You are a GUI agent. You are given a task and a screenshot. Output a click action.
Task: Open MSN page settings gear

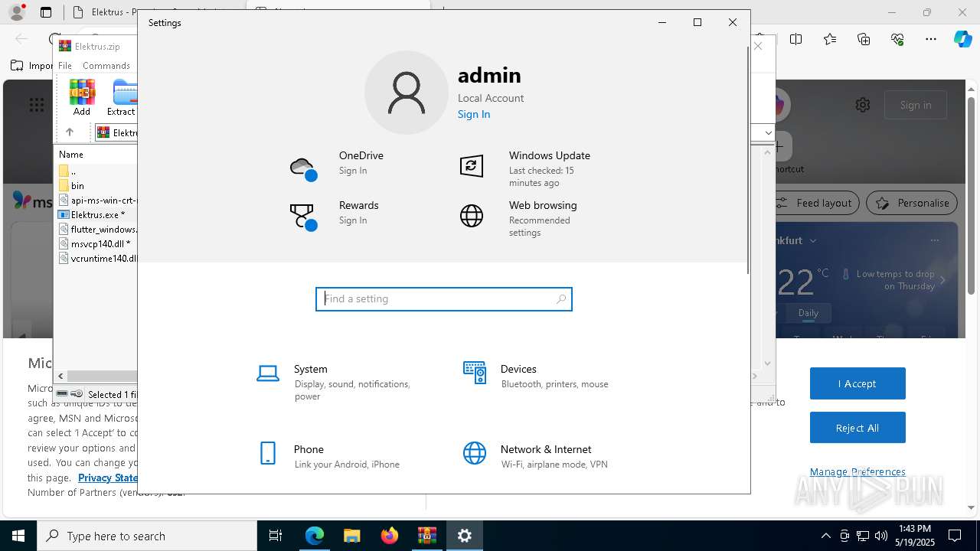click(x=863, y=105)
